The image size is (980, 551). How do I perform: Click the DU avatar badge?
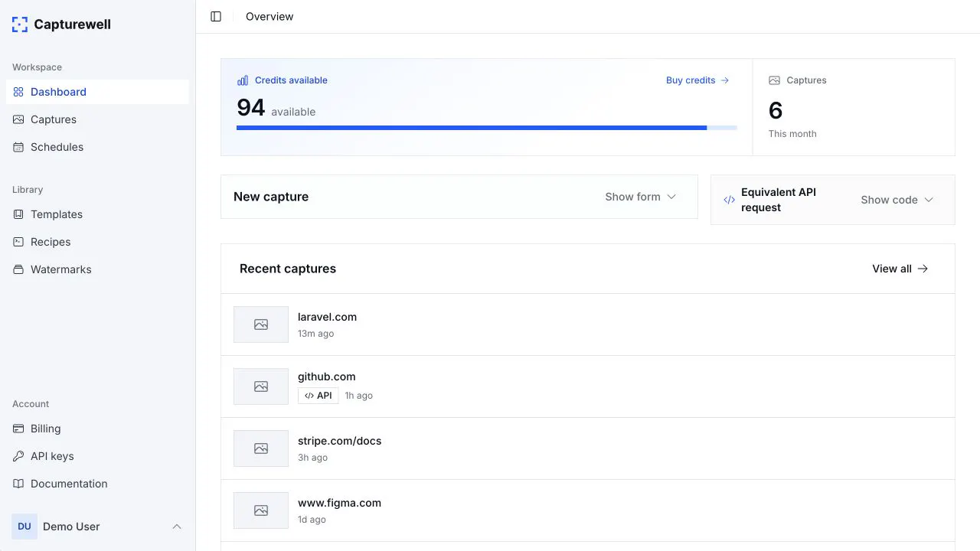click(x=24, y=527)
